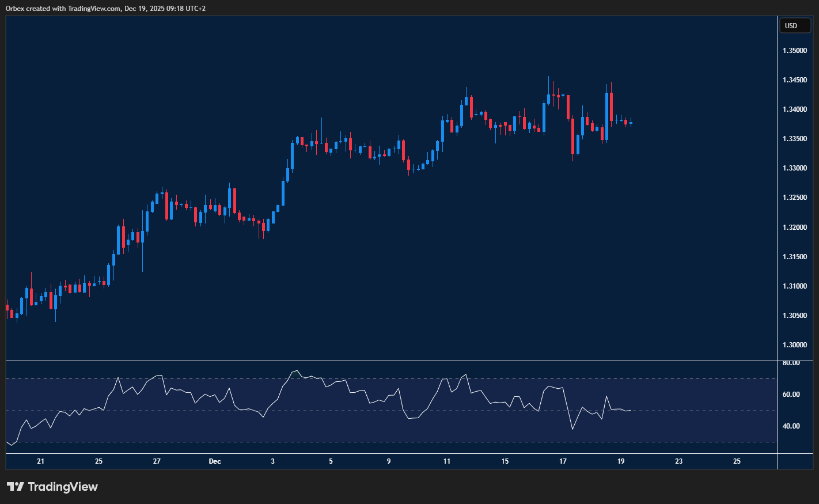
Task: Select the Dec label on time axis
Action: tap(215, 461)
